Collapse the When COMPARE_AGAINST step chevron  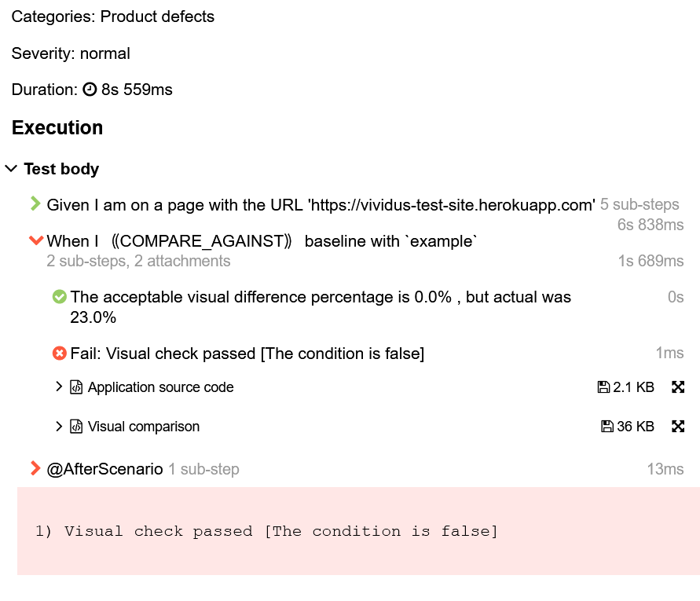click(35, 240)
